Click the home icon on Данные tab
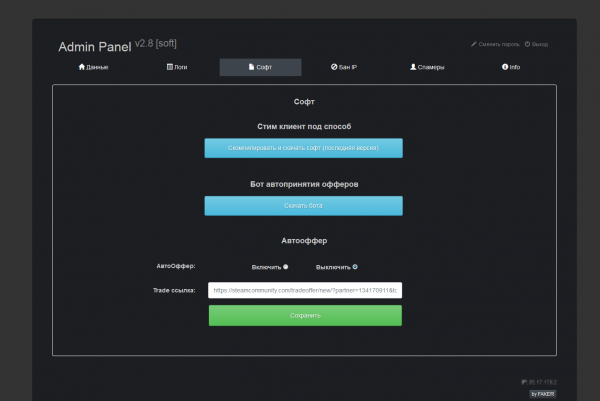 tap(81, 67)
